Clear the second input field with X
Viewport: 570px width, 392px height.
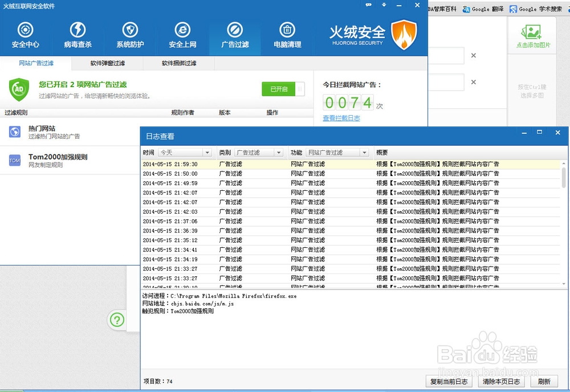pos(473,82)
